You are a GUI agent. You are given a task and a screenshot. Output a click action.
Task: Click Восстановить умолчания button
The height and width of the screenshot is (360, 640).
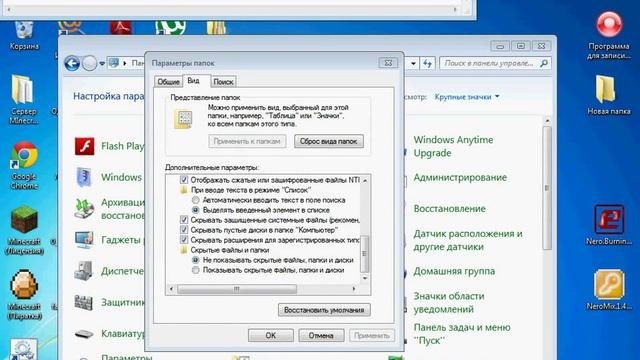pos(324,310)
